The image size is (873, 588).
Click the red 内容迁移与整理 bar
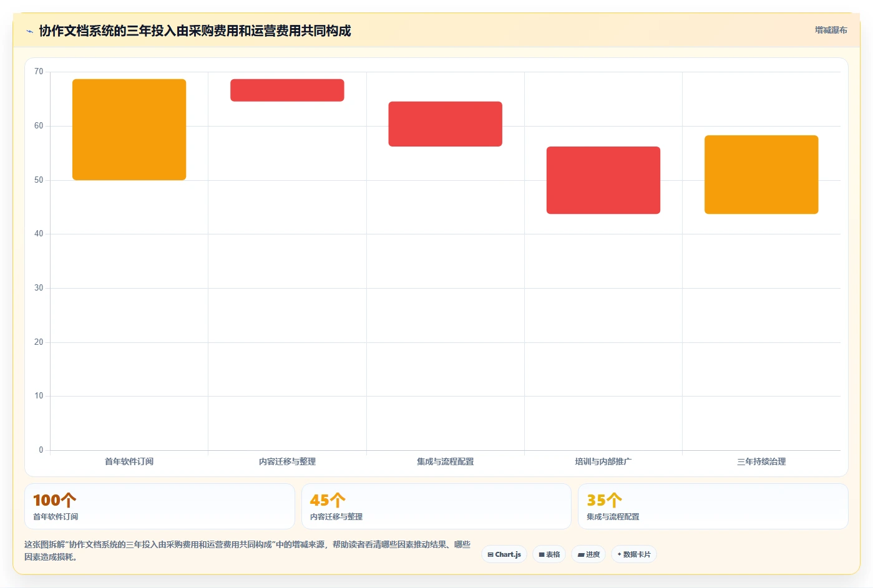[x=287, y=90]
